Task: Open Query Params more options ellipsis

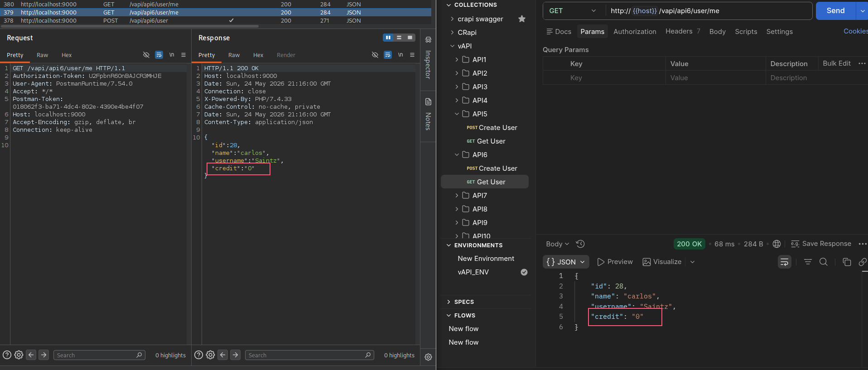Action: tap(862, 63)
